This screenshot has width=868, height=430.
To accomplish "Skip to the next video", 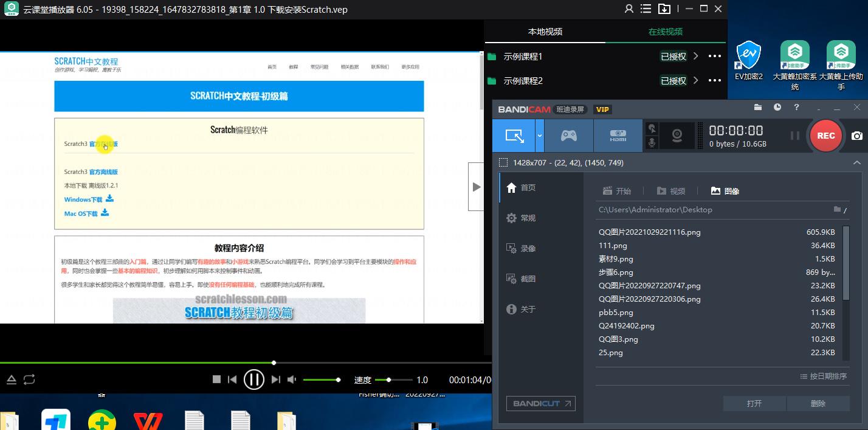I will pyautogui.click(x=275, y=380).
